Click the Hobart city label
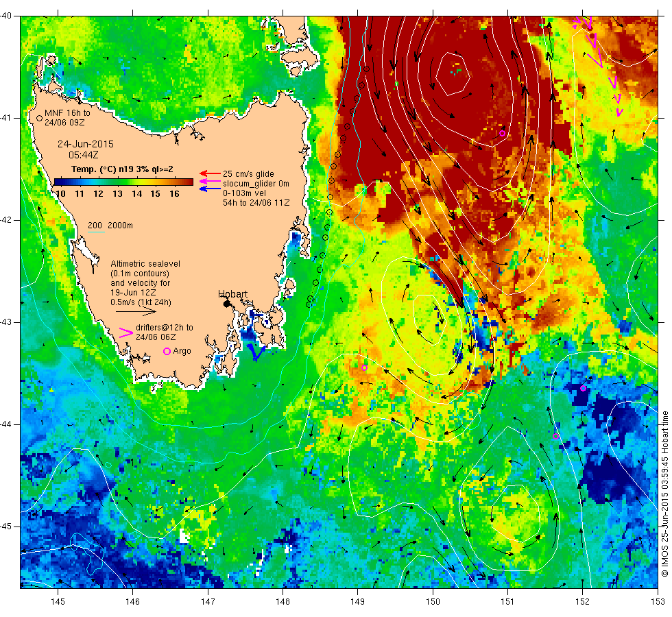672x617 pixels. tap(232, 294)
